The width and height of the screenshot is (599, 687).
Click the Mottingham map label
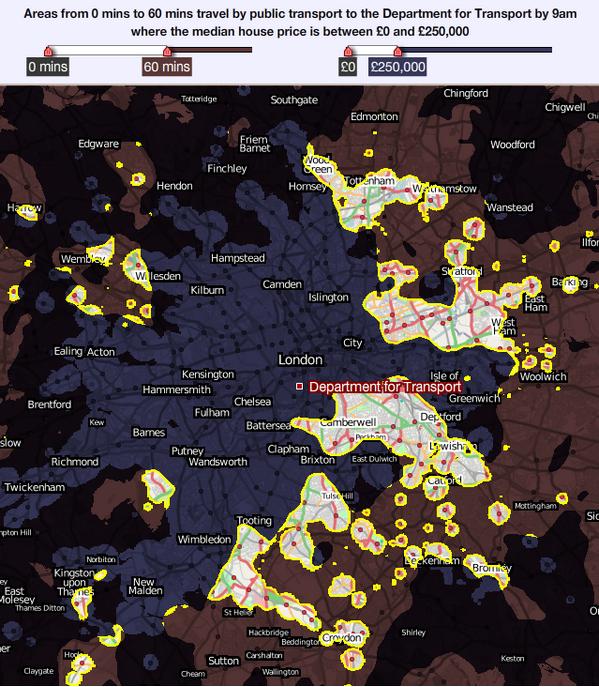(x=535, y=506)
